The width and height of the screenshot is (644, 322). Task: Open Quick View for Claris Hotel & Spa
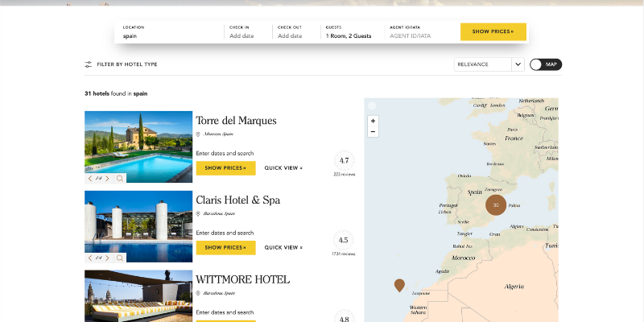(x=283, y=248)
